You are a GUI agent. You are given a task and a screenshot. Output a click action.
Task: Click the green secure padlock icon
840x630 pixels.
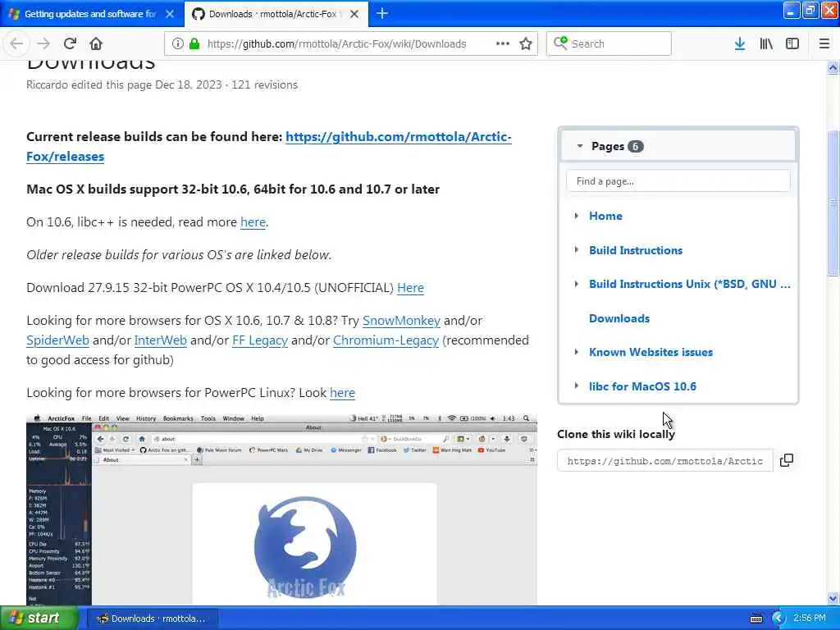tap(195, 43)
